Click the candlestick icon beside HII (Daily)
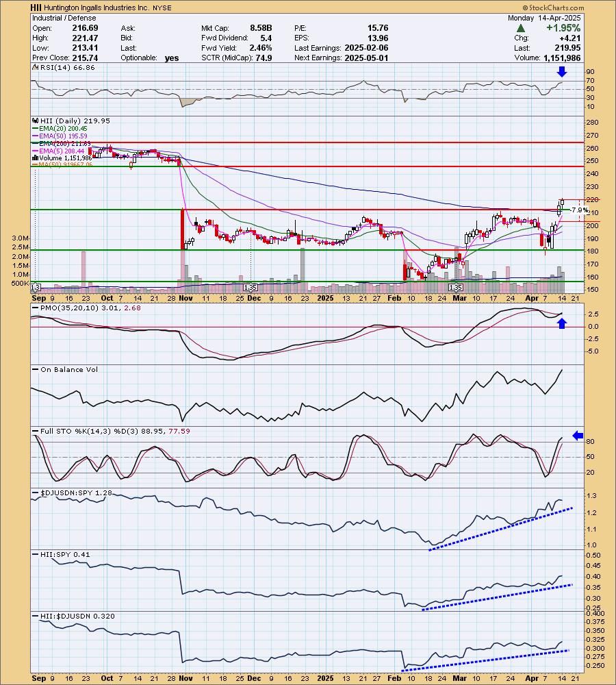616x685 pixels. (36, 121)
